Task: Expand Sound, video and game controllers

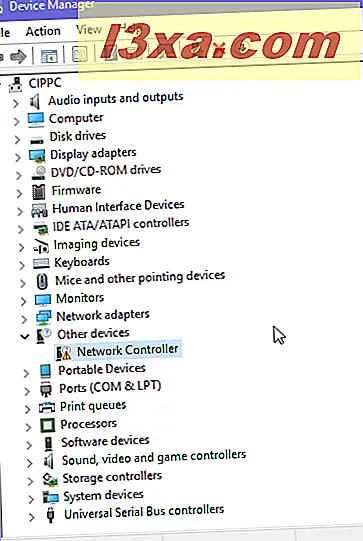Action: coord(30,463)
